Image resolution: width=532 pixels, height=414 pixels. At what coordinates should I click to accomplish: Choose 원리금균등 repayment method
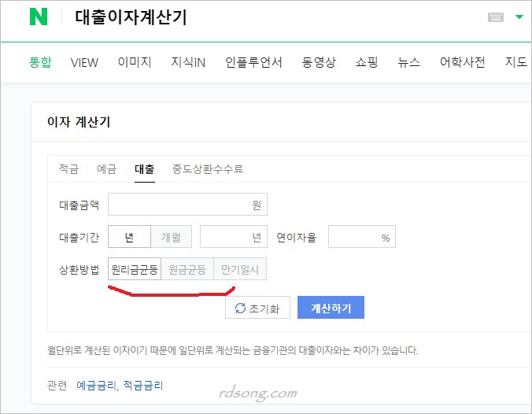click(x=135, y=270)
